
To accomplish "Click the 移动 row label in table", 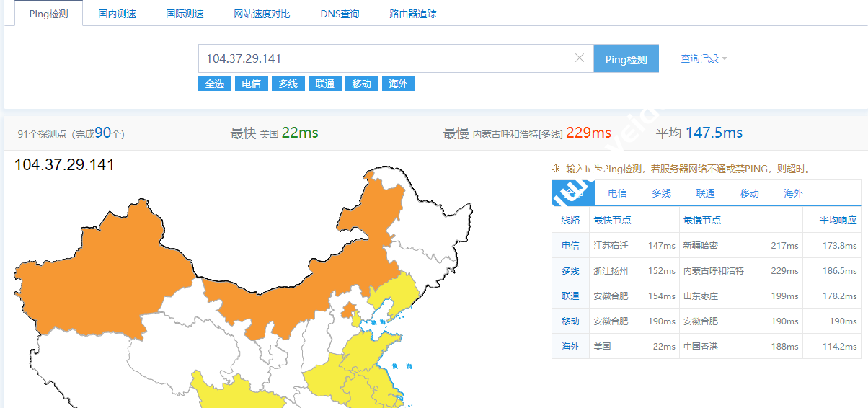I will 570,321.
